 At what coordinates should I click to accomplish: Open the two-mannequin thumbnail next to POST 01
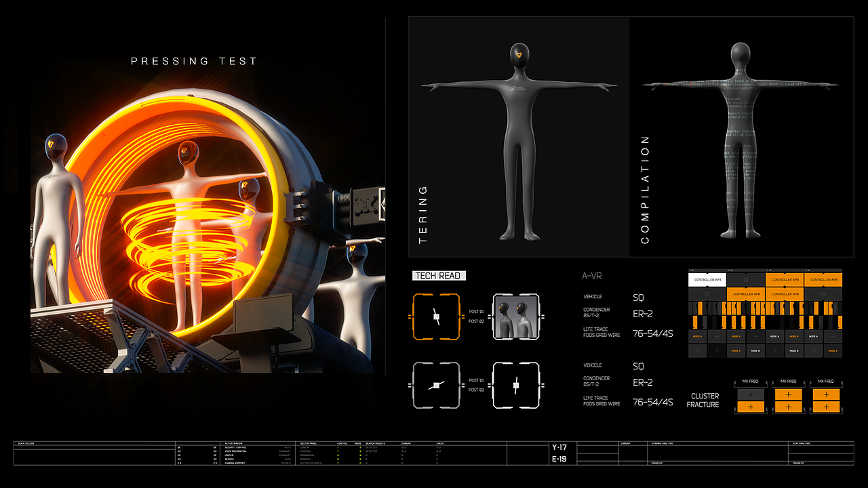pyautogui.click(x=515, y=317)
